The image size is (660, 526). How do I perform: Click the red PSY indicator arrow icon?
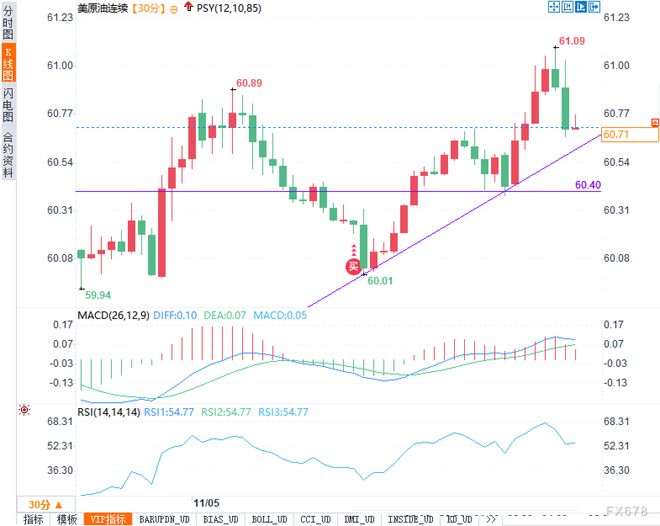[x=189, y=7]
